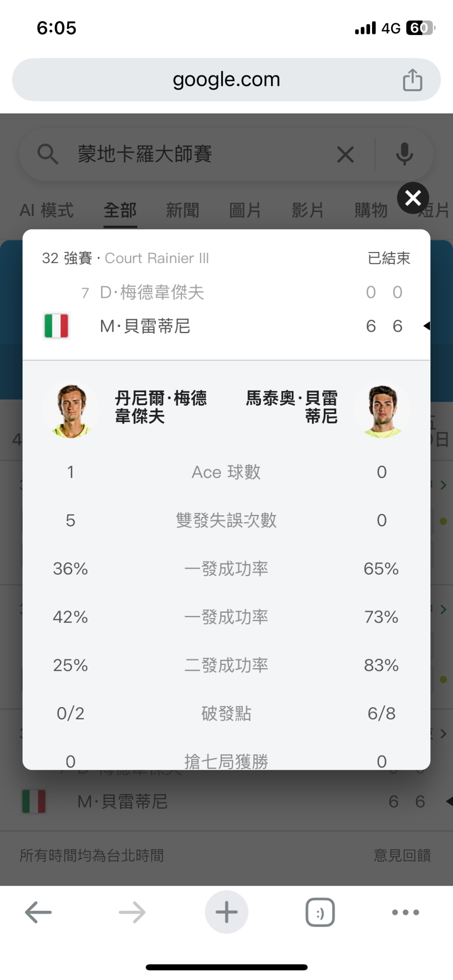This screenshot has width=453, height=980.
Task: Open the 圖片 results tab
Action: pyautogui.click(x=245, y=210)
